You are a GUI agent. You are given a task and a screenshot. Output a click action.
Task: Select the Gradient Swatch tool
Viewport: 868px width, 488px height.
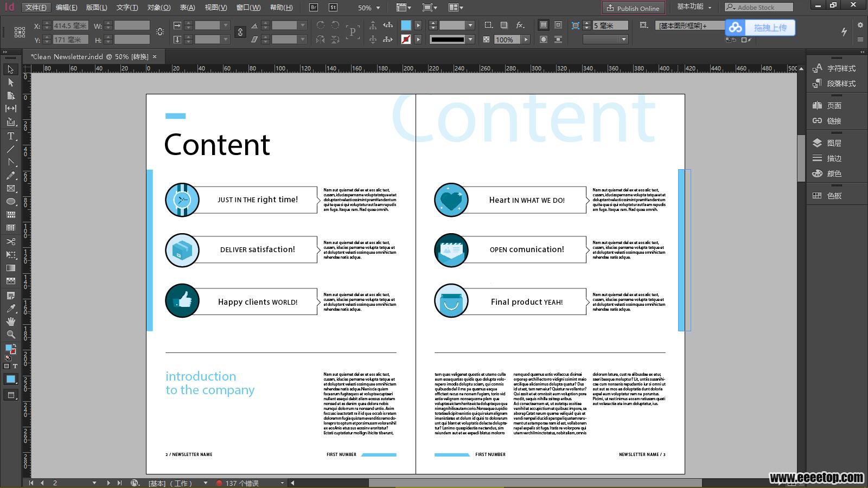click(x=11, y=268)
